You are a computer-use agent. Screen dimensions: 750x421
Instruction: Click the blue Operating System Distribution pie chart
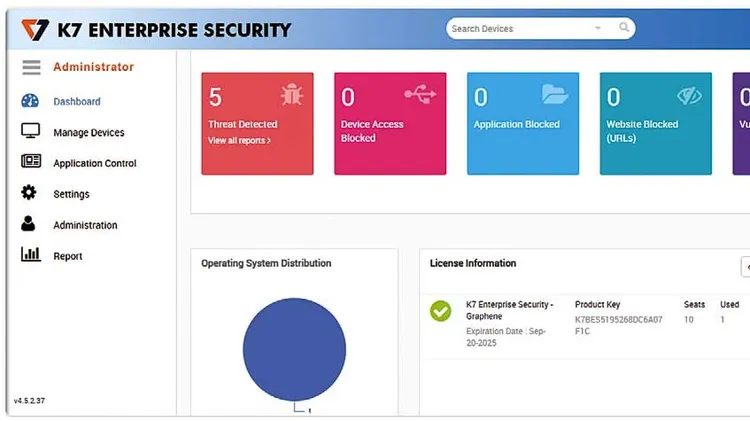(x=294, y=350)
